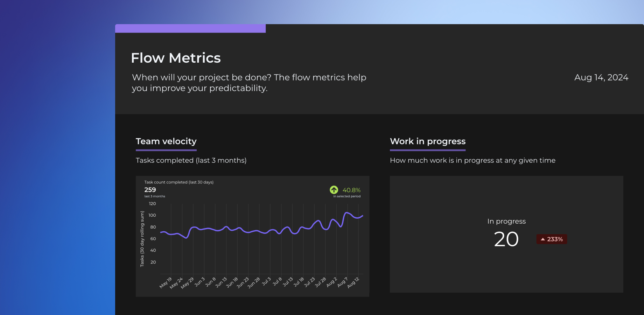Click the Jul 18 axis label
This screenshot has width=644, height=315.
299,282
